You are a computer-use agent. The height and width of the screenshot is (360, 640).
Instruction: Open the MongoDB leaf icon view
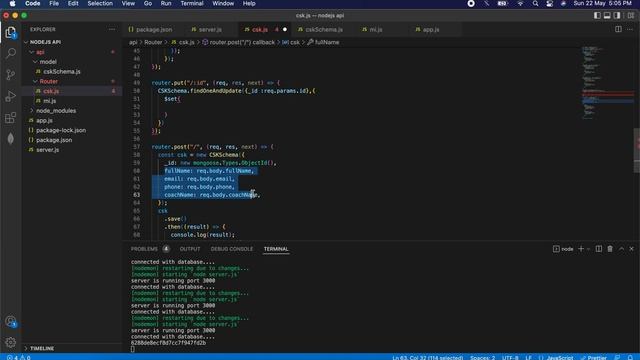[11, 139]
